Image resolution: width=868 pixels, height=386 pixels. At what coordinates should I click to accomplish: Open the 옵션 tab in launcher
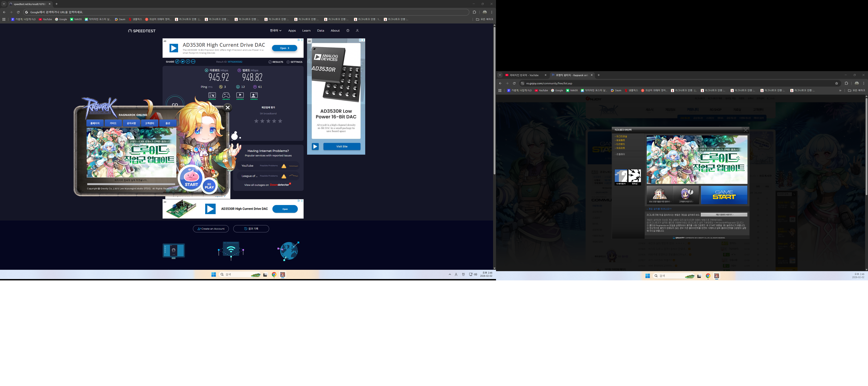coord(167,123)
